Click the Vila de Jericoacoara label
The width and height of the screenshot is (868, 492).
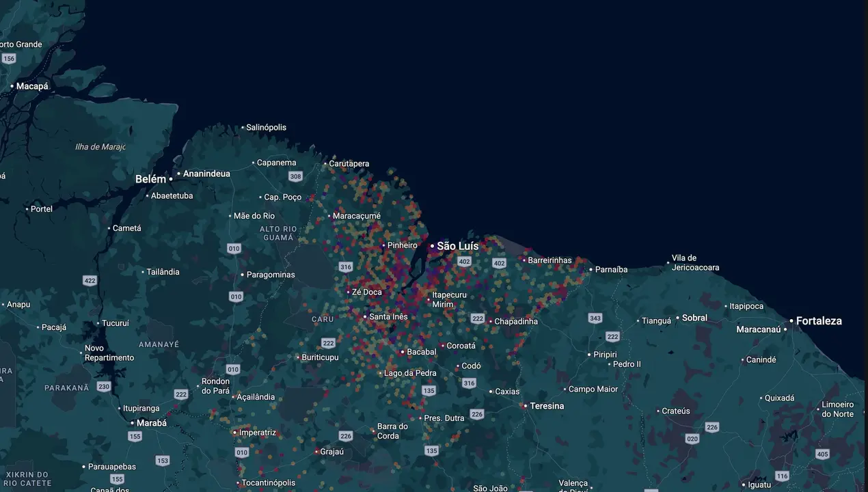pyautogui.click(x=695, y=263)
